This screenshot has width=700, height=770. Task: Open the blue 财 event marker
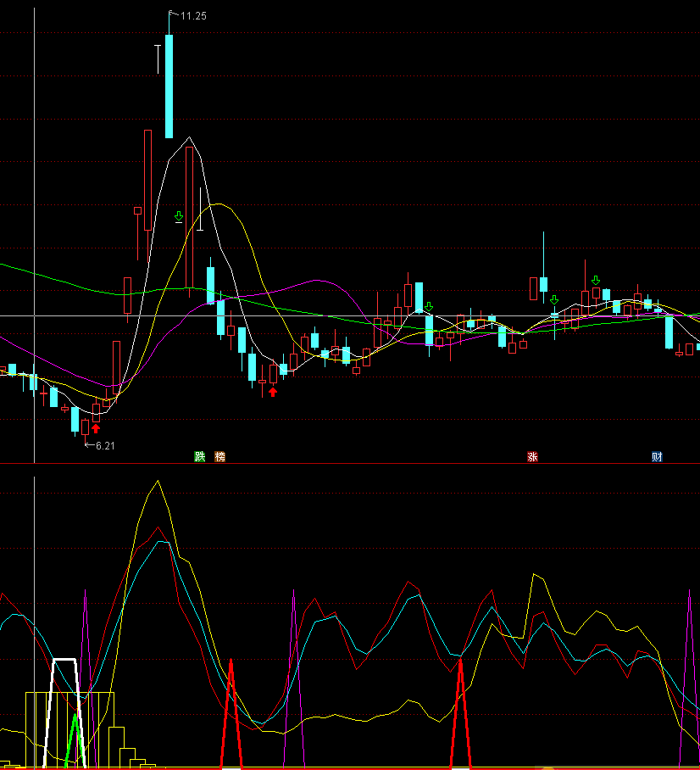[x=657, y=457]
